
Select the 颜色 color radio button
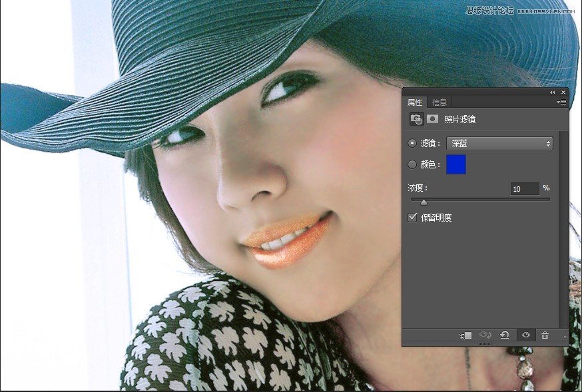click(x=411, y=164)
